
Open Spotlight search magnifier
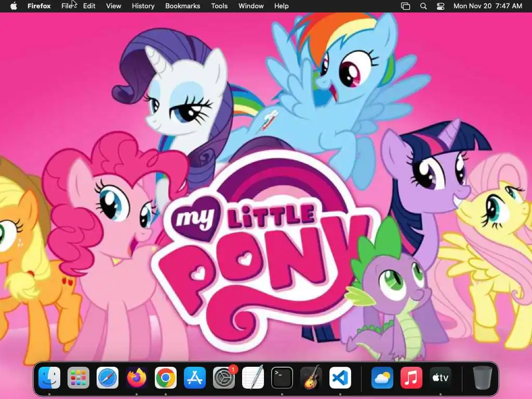(x=423, y=6)
